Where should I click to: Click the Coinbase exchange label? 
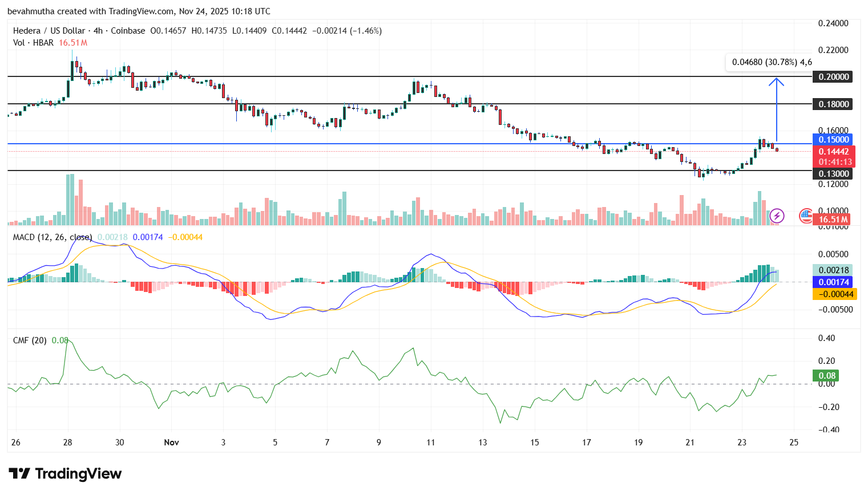tap(128, 31)
